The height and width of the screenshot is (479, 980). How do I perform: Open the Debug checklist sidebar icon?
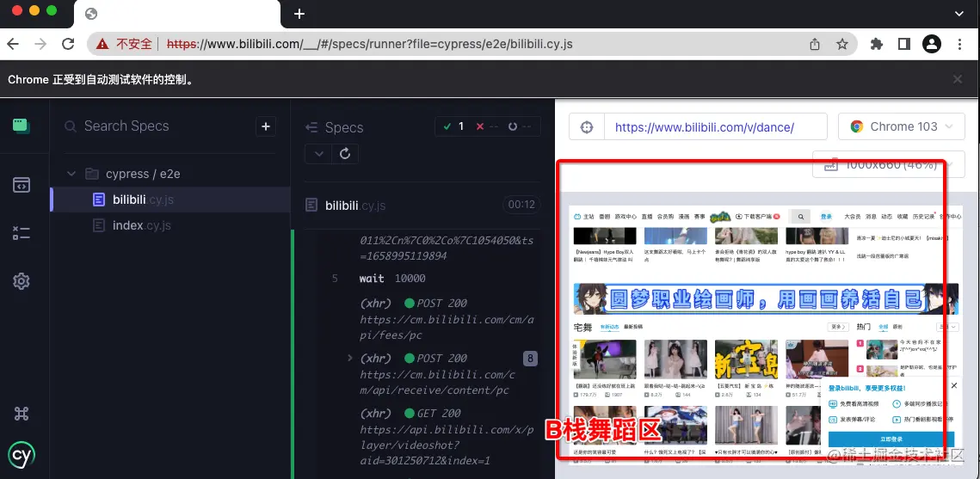pyautogui.click(x=22, y=234)
